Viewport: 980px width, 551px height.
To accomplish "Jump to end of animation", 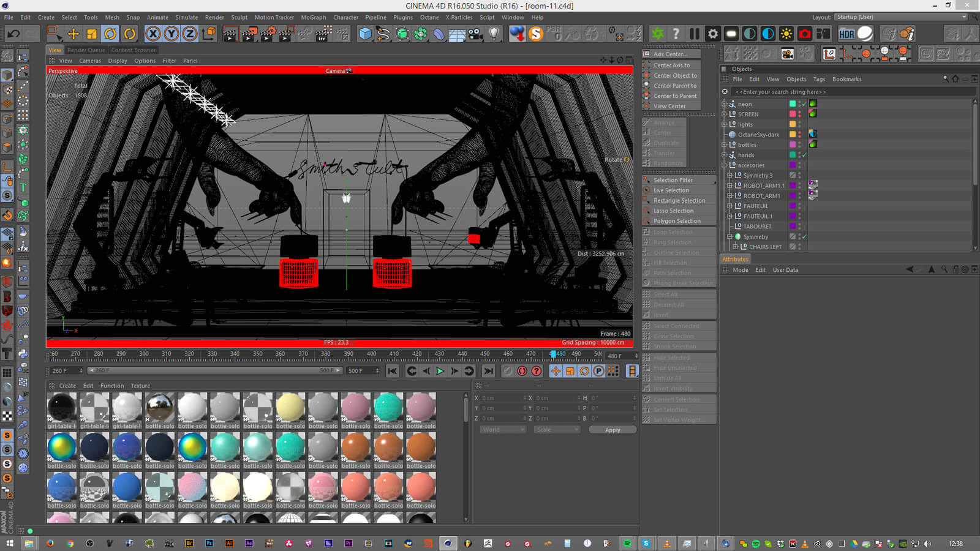I will click(488, 371).
